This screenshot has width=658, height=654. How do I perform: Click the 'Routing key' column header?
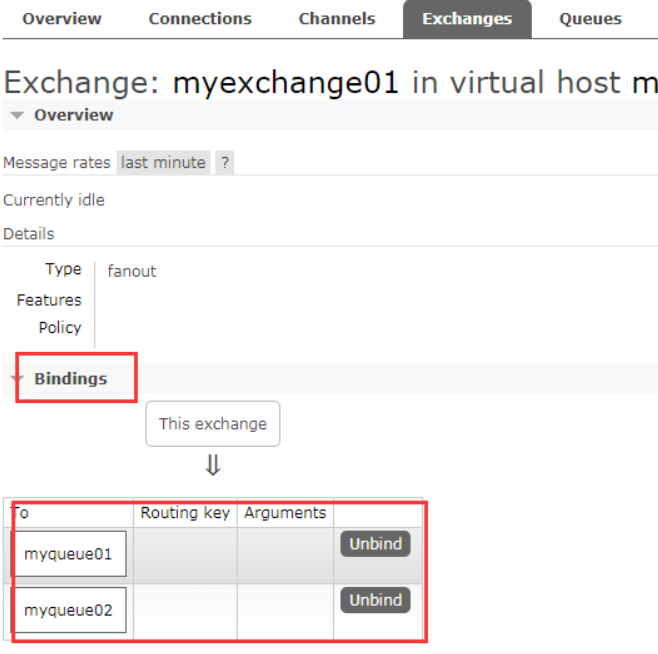click(185, 513)
